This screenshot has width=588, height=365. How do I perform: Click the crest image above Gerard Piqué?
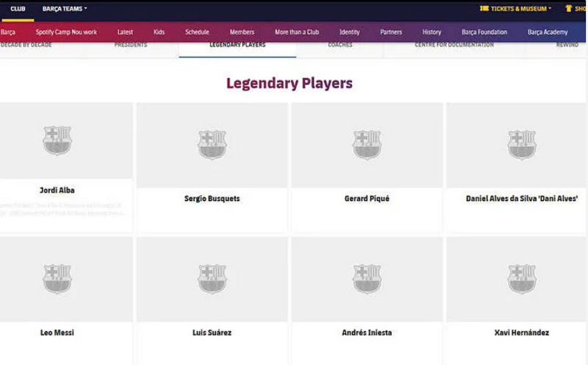(x=367, y=144)
